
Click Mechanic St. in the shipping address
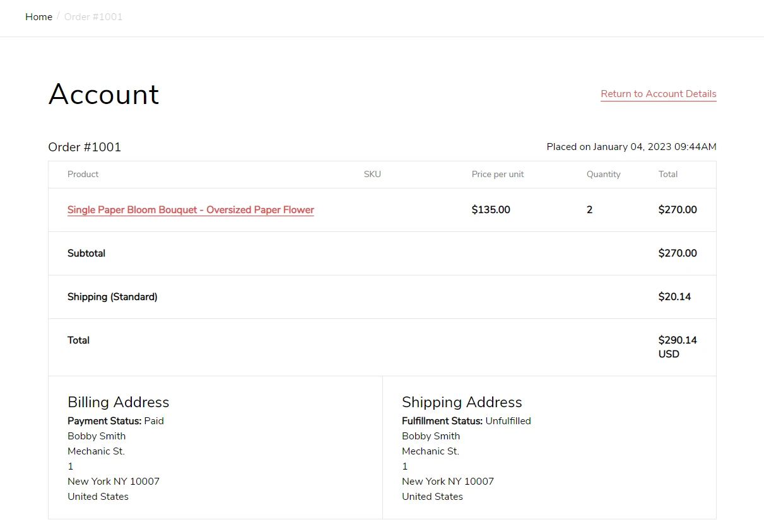coord(430,451)
